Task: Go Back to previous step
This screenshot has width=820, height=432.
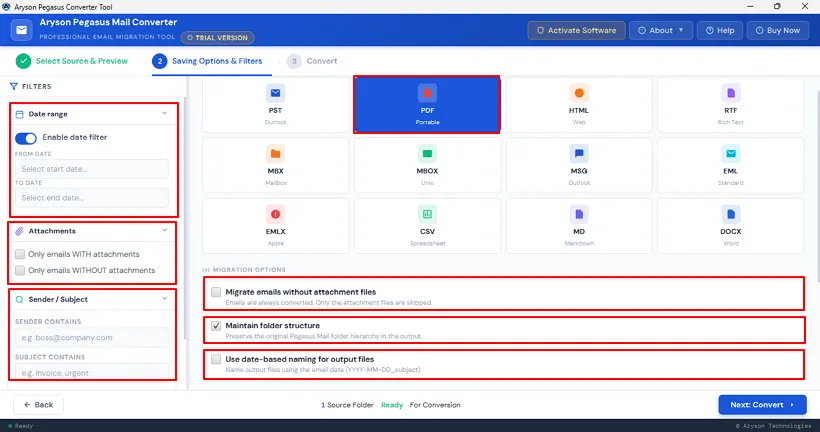Action: click(x=38, y=405)
